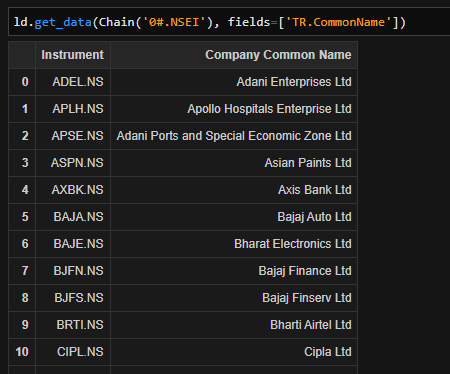Select the Company Common Name column header
Image resolution: width=450 pixels, height=374 pixels.
pyautogui.click(x=234, y=55)
